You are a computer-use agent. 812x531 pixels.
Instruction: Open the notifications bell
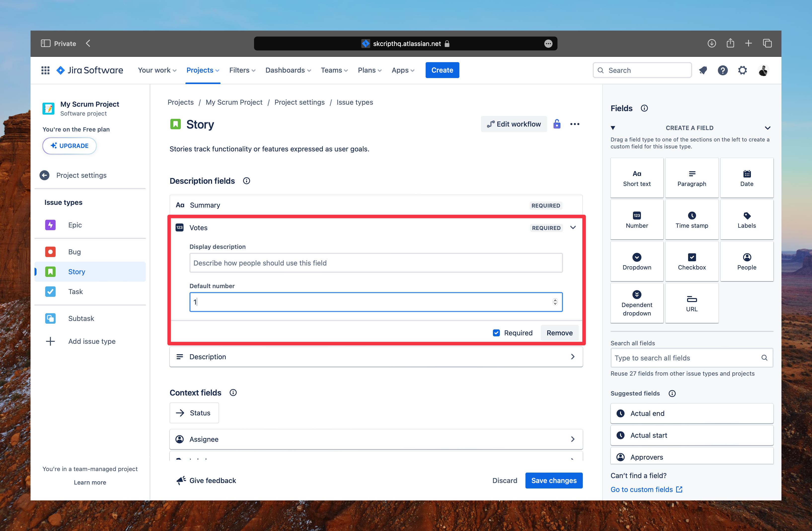(703, 70)
